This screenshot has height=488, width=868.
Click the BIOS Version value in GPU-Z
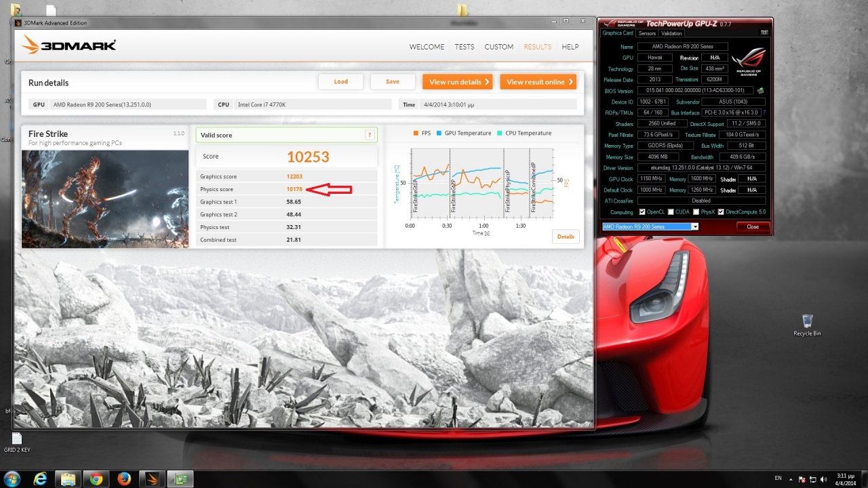pos(695,91)
